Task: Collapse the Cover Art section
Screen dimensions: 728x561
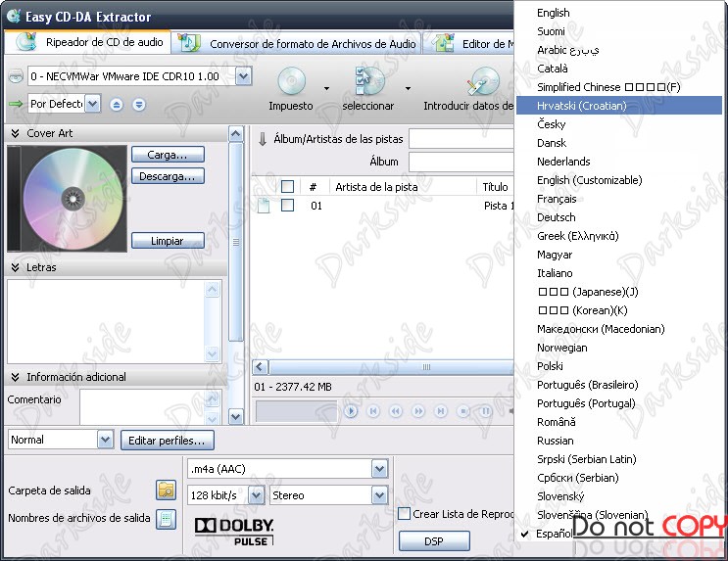Action: (x=15, y=133)
